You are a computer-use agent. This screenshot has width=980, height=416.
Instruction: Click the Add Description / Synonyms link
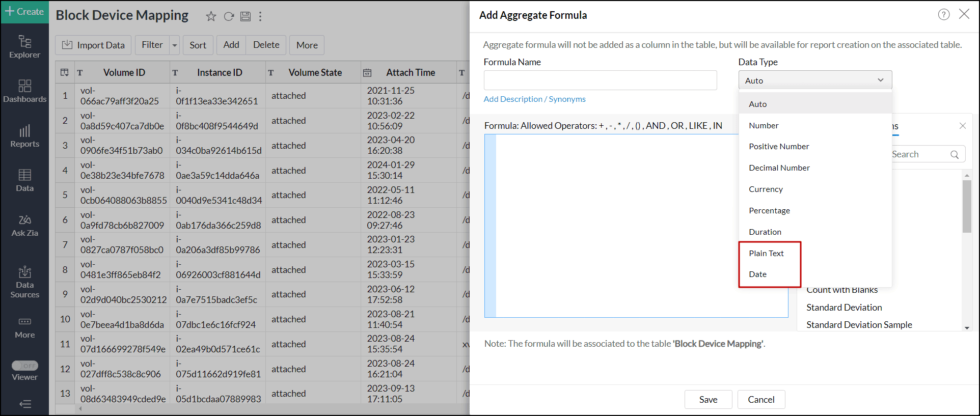(534, 99)
